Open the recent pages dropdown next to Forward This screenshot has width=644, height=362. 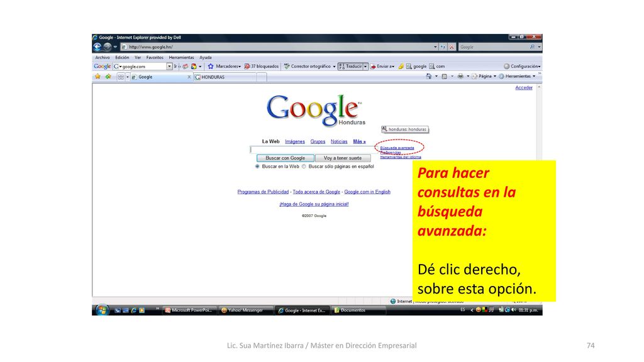tap(116, 47)
